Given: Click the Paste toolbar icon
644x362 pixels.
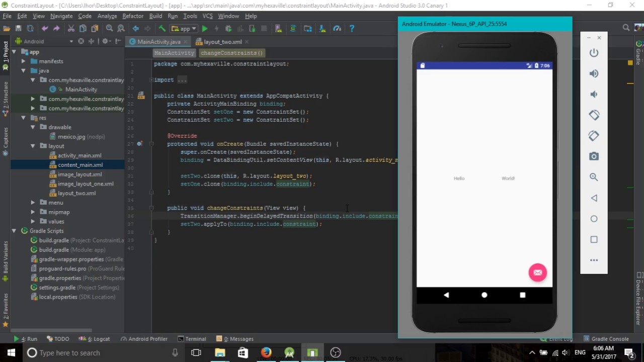Looking at the screenshot, I should pyautogui.click(x=94, y=29).
